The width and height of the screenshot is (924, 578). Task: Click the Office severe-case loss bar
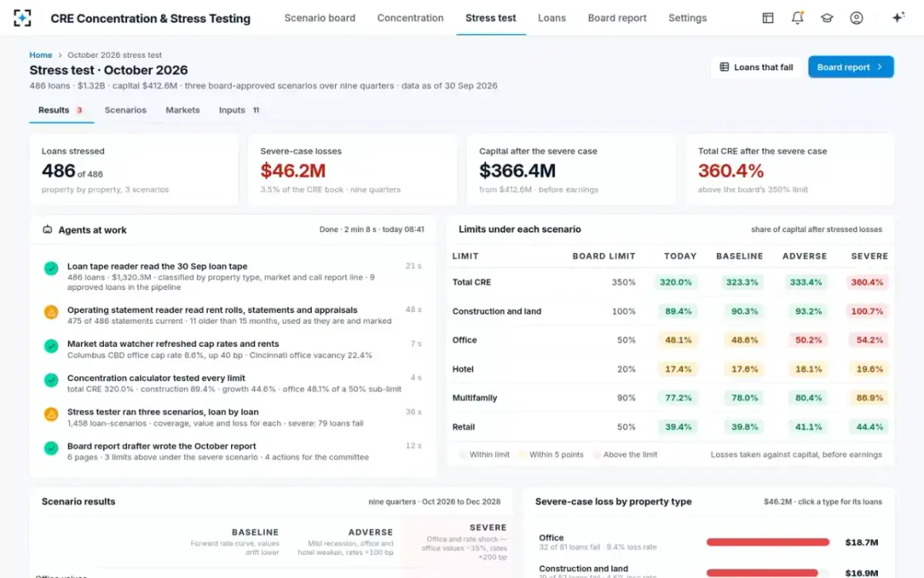[768, 543]
